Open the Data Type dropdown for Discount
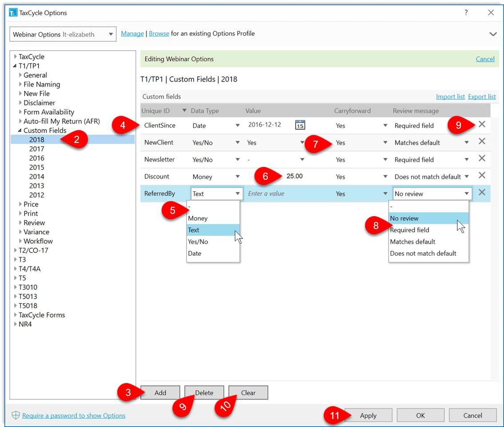The width and height of the screenshot is (504, 427). (238, 177)
